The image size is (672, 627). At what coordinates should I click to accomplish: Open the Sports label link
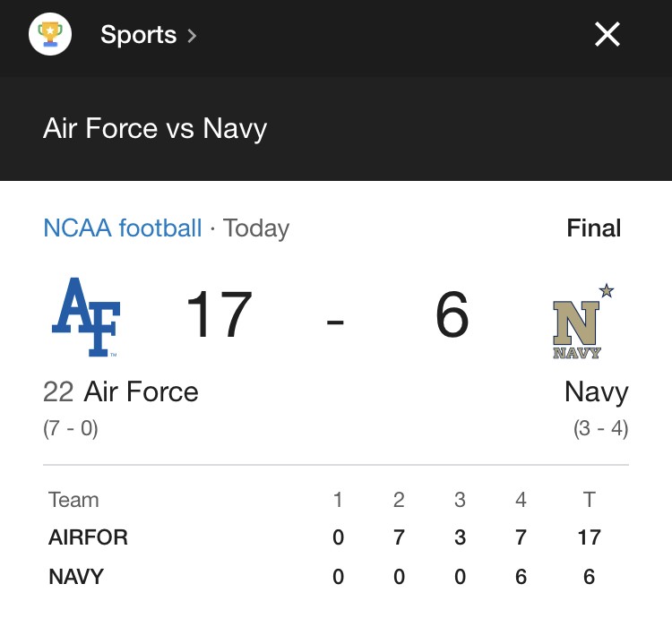[138, 34]
